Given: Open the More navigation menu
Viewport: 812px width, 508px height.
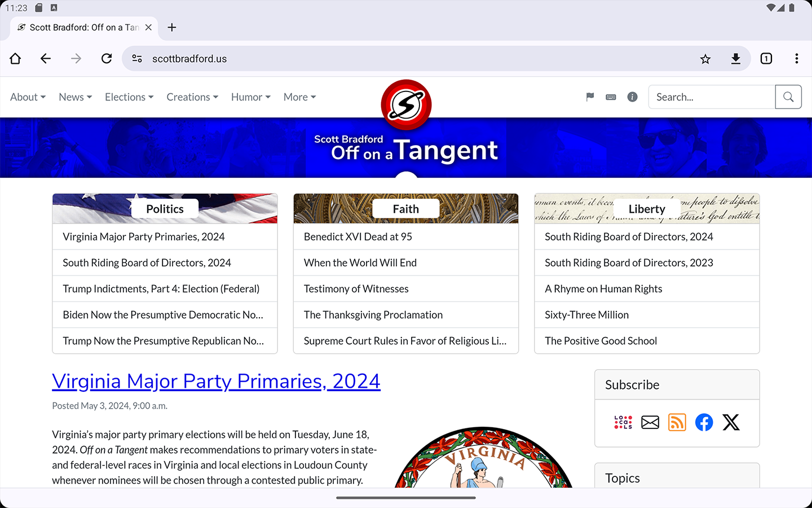Looking at the screenshot, I should click(299, 97).
